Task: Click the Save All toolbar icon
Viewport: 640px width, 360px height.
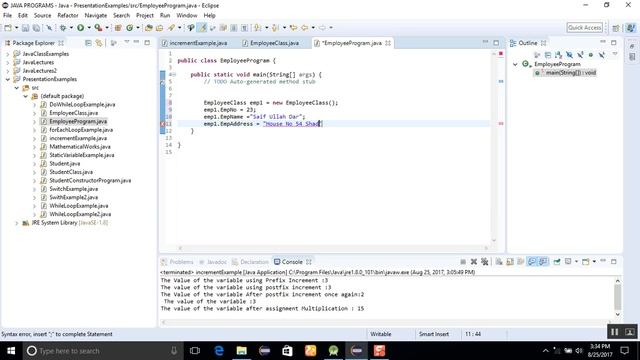Action: point(36,28)
